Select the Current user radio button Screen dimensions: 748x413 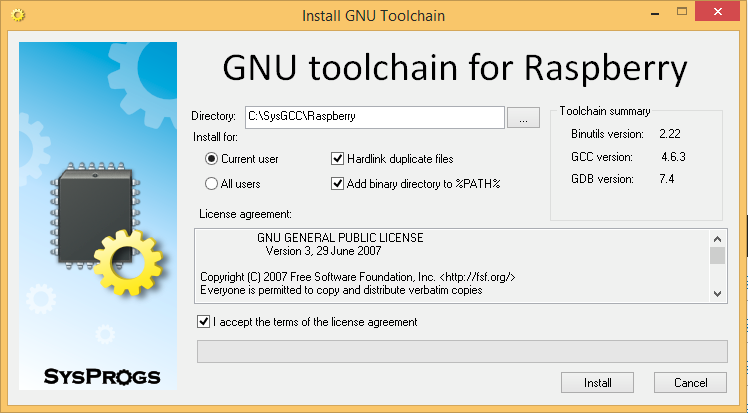211,159
